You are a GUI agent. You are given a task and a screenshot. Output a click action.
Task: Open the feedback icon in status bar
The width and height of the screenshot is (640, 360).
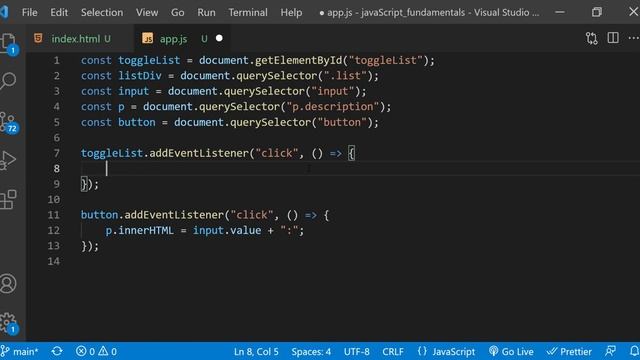coord(611,351)
